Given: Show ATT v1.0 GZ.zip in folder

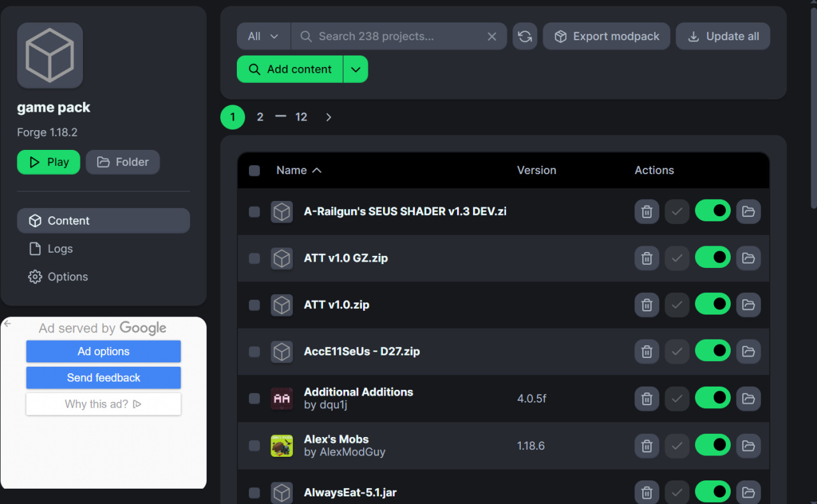Looking at the screenshot, I should [x=748, y=258].
